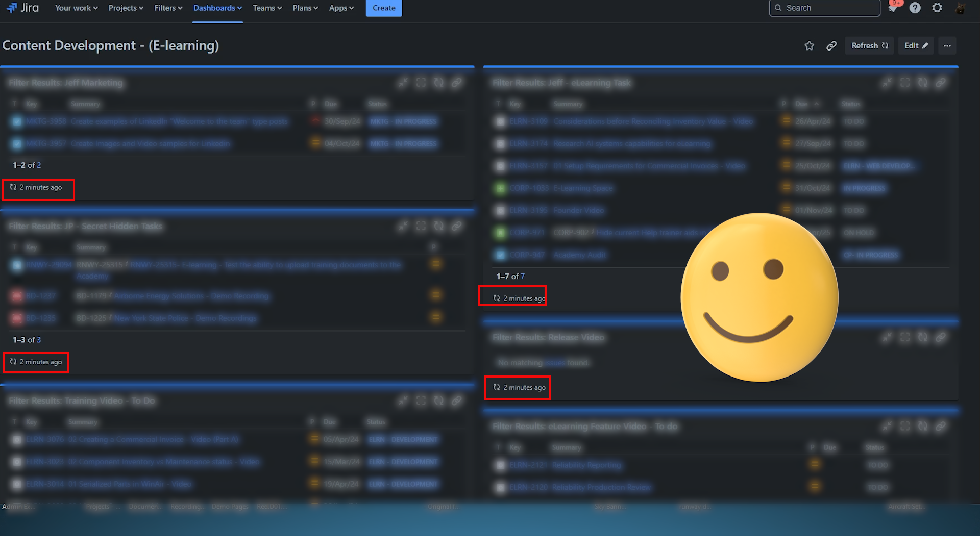This screenshot has width=980, height=551.
Task: Open the notifications bell
Action: pos(893,8)
